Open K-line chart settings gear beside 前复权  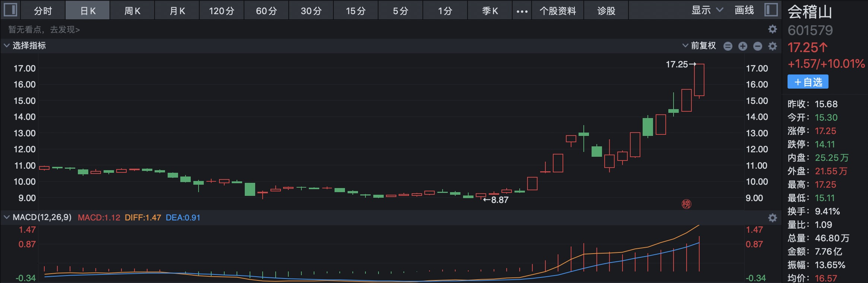pos(773,46)
